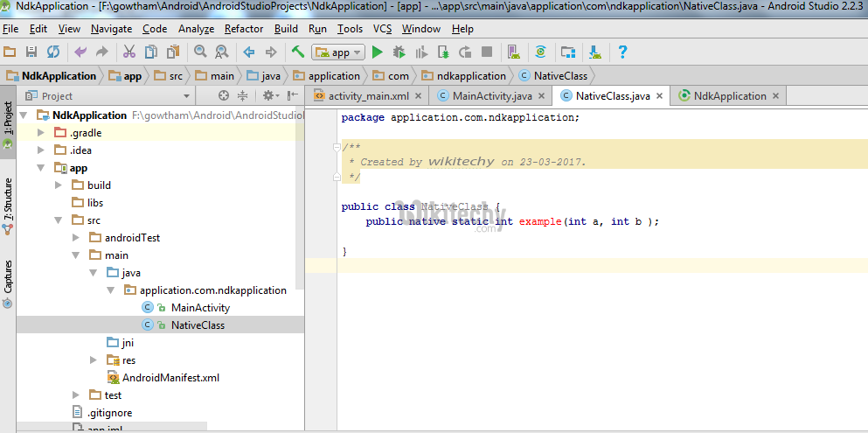Expand the .gradle folder node
This screenshot has width=868, height=433.
[x=41, y=133]
